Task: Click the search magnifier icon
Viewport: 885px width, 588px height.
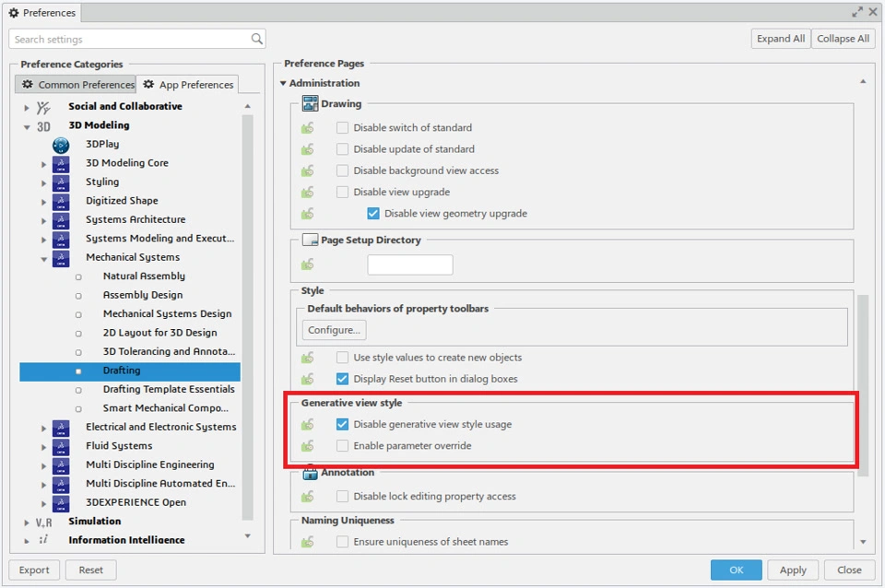Action: pos(257,40)
